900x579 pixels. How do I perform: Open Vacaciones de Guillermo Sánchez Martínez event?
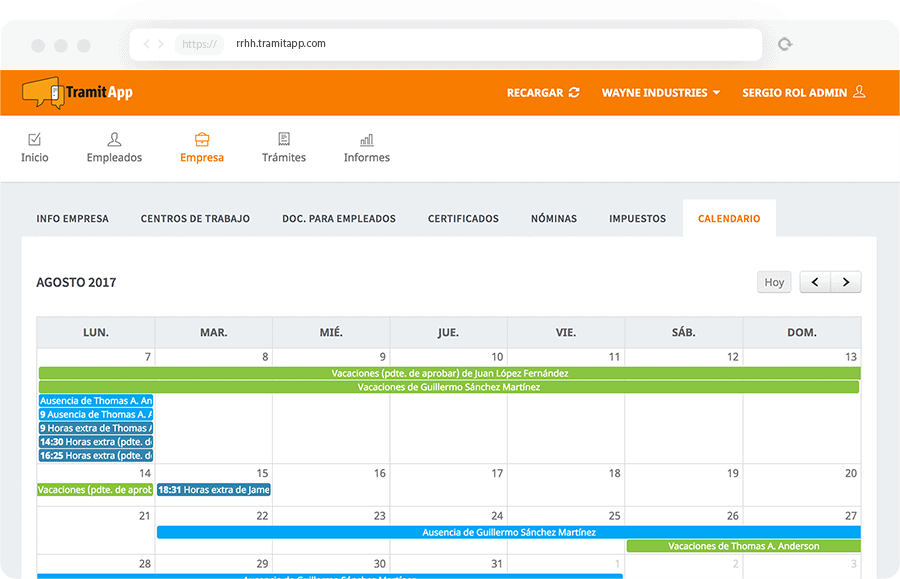coord(449,387)
